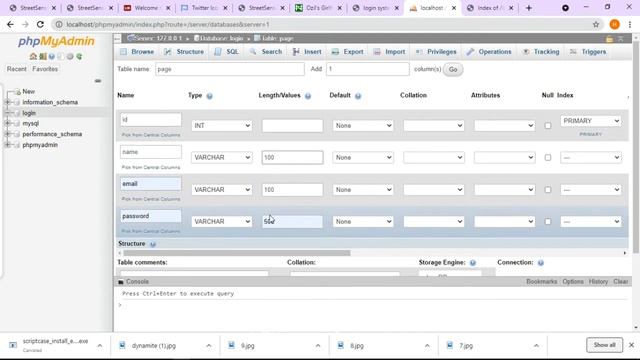Image resolution: width=640 pixels, height=360 pixels.
Task: Click Pick from Central Columns under name
Action: tap(151, 167)
